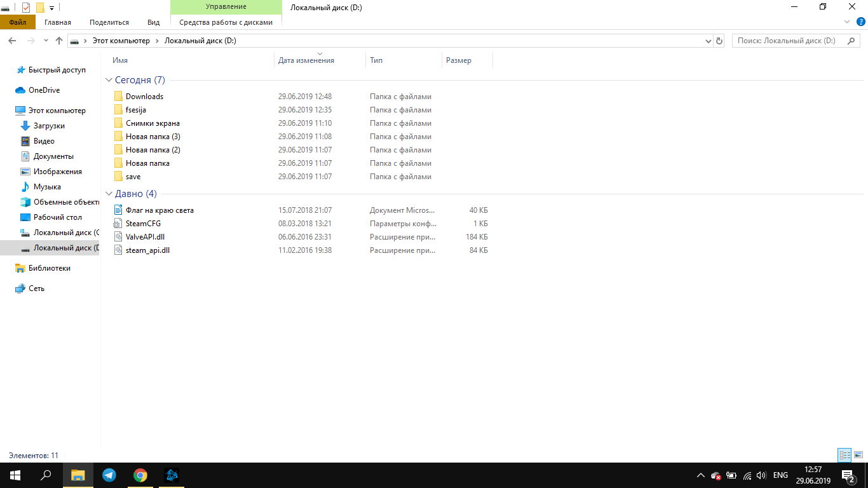Open Средства работы с дисками tab

(x=226, y=22)
